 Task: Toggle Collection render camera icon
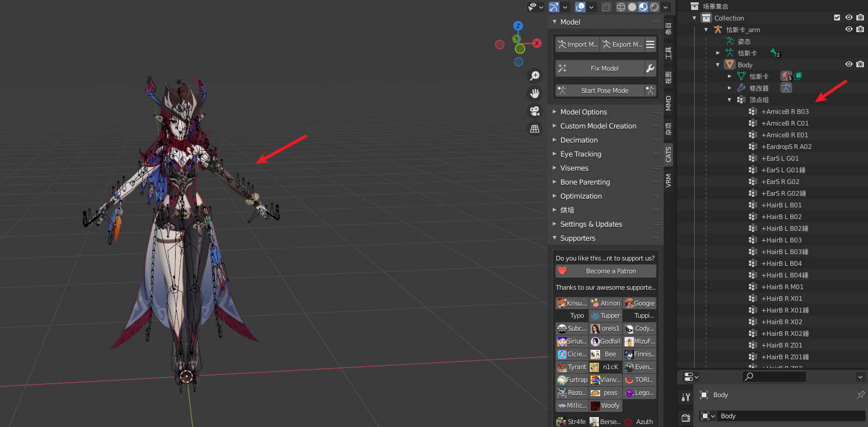click(x=860, y=18)
